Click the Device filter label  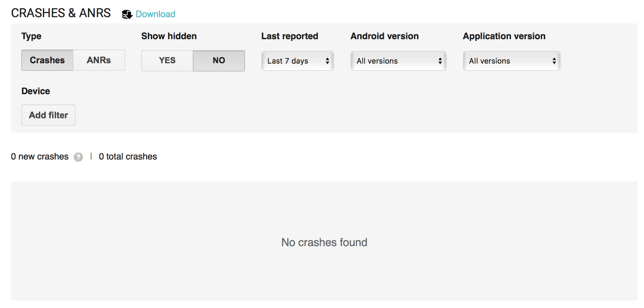[x=36, y=91]
